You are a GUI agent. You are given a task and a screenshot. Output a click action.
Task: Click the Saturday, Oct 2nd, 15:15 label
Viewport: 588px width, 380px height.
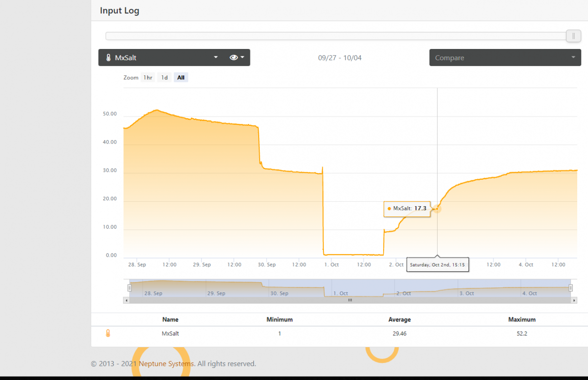click(x=437, y=265)
